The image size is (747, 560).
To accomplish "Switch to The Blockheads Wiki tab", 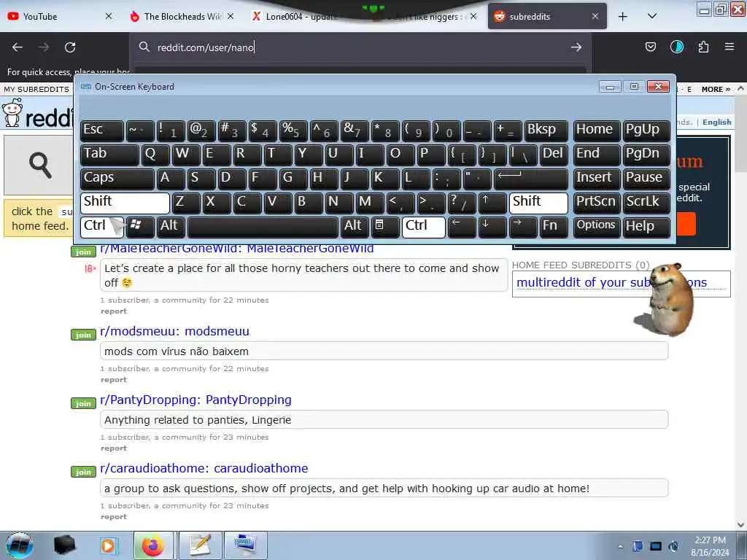I will (x=182, y=17).
